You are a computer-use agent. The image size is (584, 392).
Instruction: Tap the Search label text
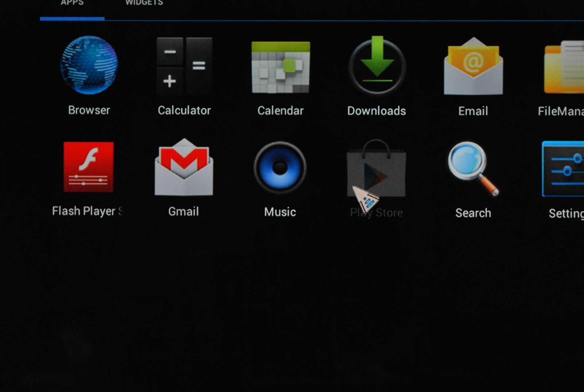(x=473, y=213)
